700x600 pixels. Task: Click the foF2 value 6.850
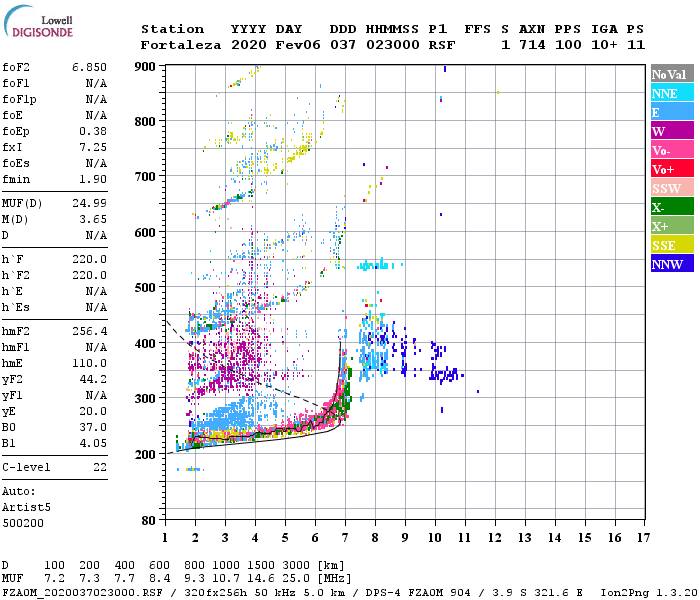(x=89, y=67)
